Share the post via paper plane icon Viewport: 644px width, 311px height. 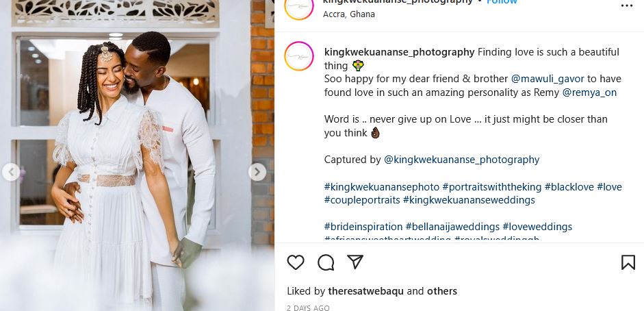355,262
